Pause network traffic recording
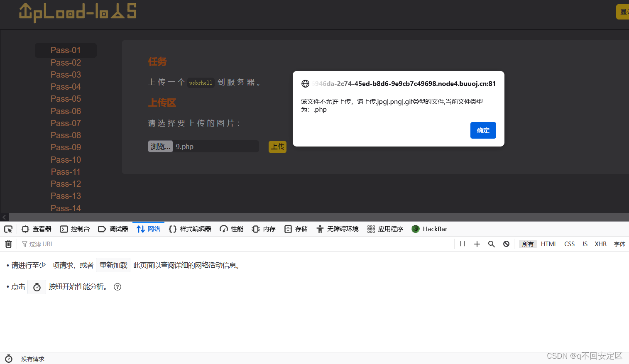The image size is (629, 364). pos(462,244)
